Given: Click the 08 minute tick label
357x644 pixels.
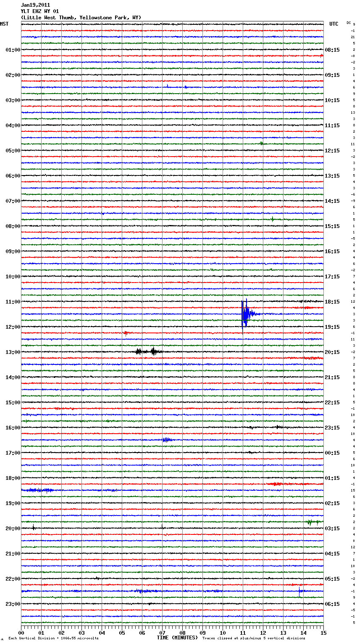Looking at the screenshot, I should coord(182,633).
